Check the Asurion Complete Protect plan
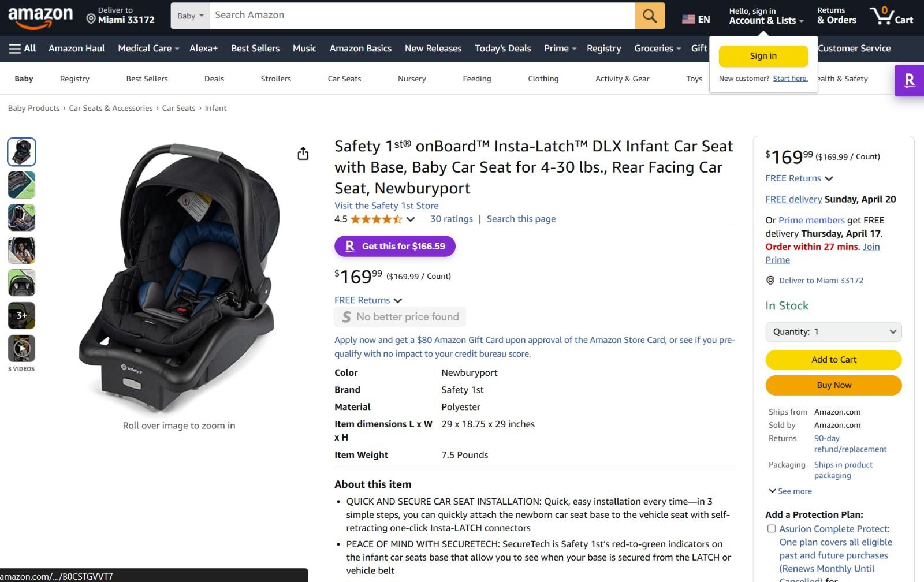Image resolution: width=924 pixels, height=582 pixels. click(771, 528)
